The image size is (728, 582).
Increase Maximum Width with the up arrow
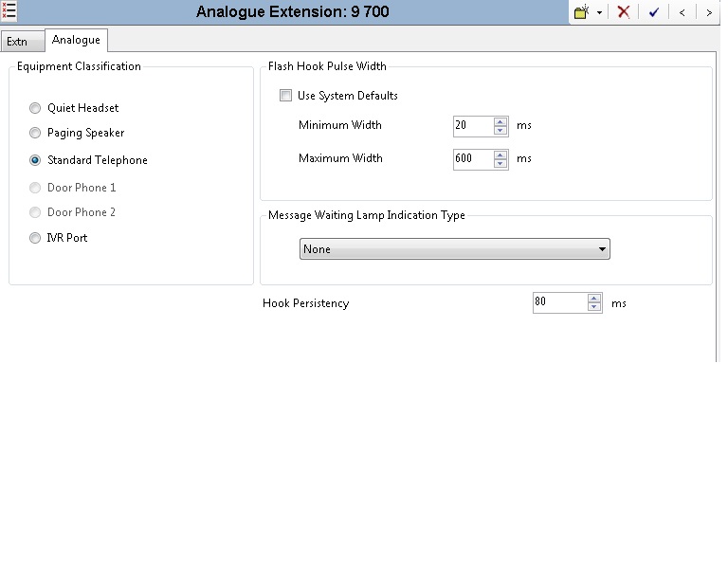pos(500,155)
